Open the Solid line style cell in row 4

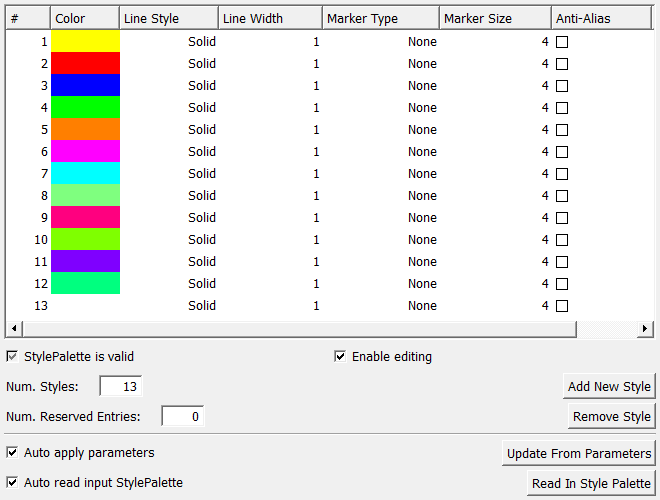[x=168, y=107]
